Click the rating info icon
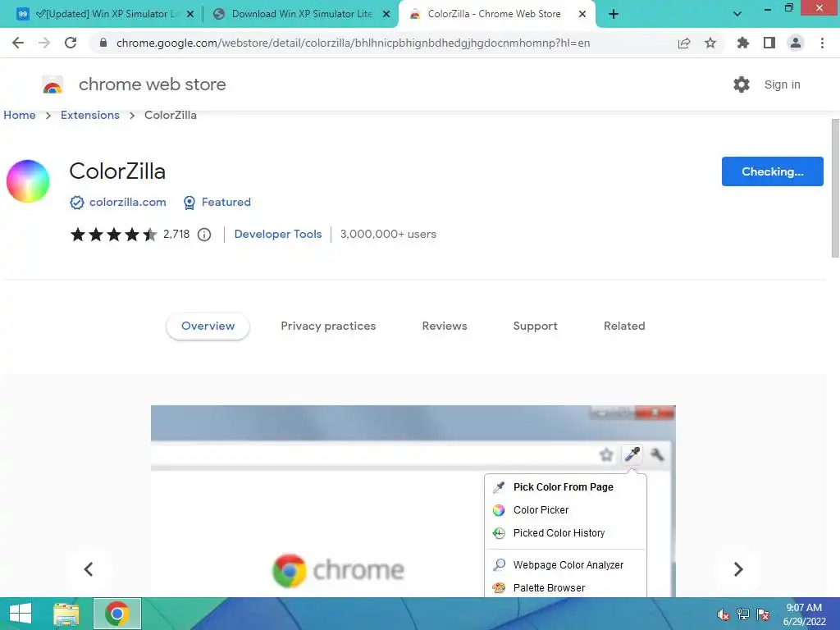The image size is (840, 630). pos(204,235)
